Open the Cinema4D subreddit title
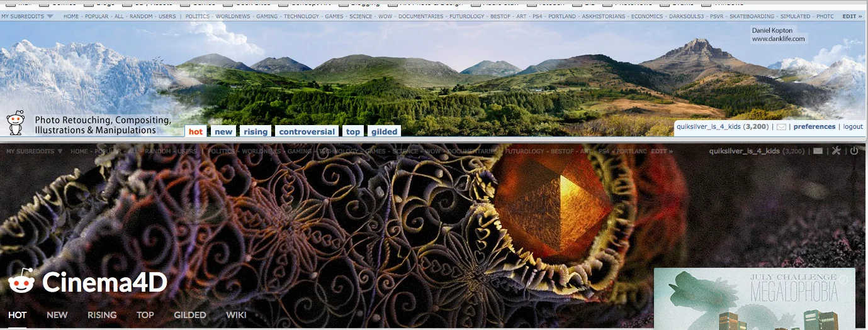868x330 pixels. tap(104, 283)
